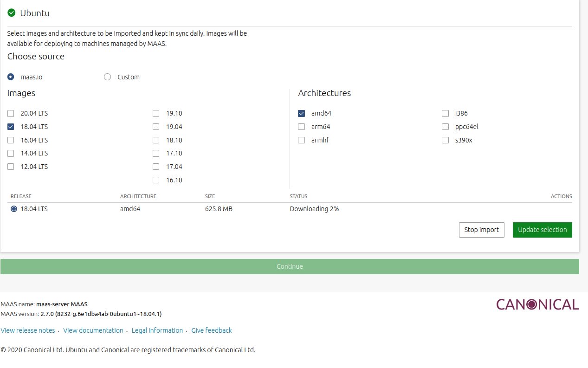Check the 19.04 image checkbox
Image resolution: width=588 pixels, height=368 pixels.
156,127
